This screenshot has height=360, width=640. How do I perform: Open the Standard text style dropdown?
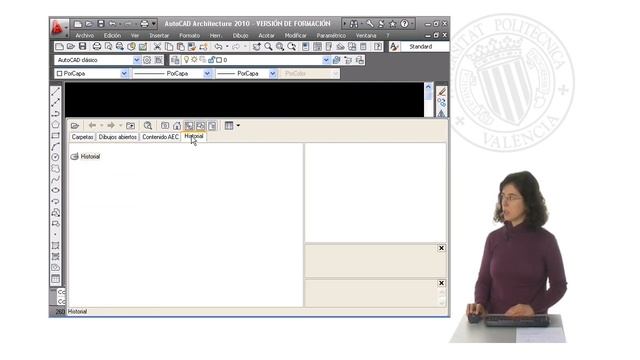pyautogui.click(x=424, y=47)
